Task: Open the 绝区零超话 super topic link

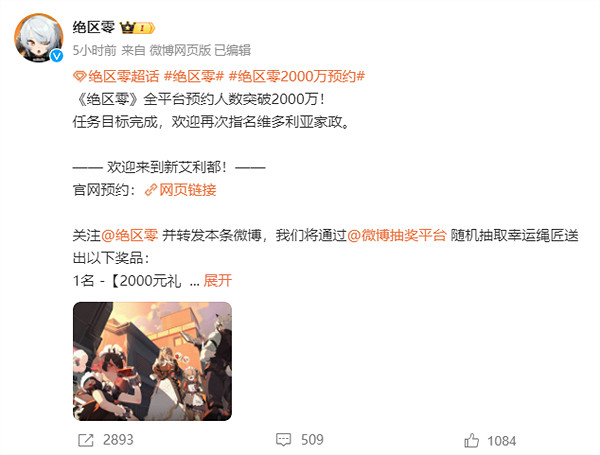Action: pos(123,77)
